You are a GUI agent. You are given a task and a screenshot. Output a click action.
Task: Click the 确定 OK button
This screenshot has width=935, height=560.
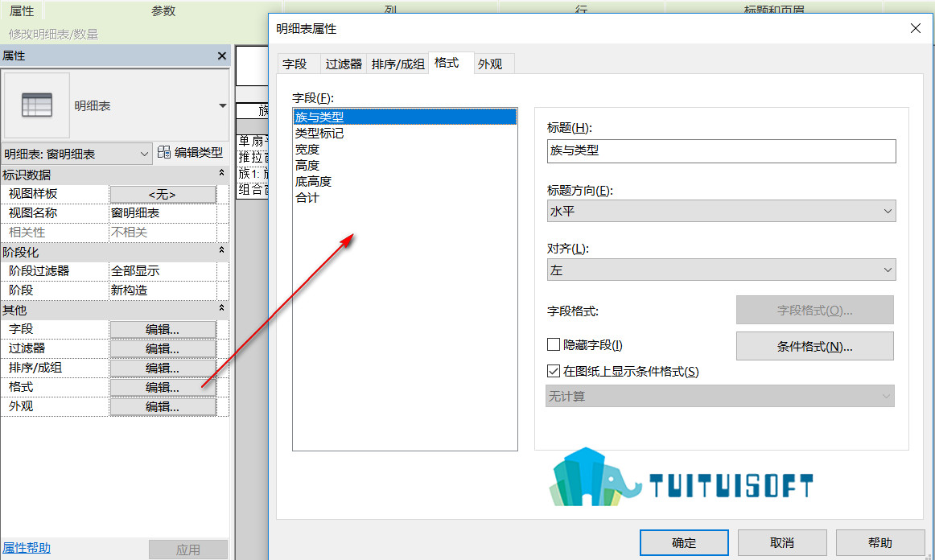coord(684,543)
